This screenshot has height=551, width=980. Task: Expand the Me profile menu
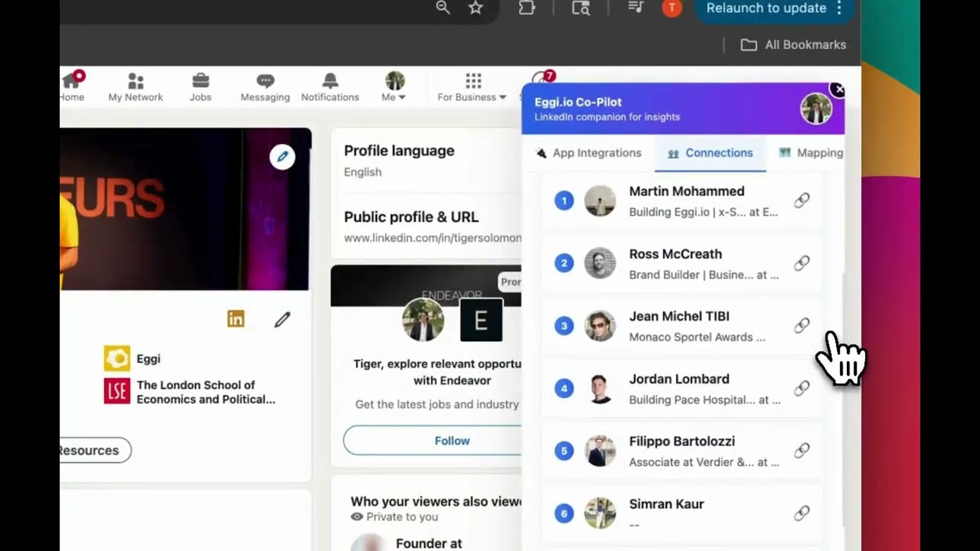tap(394, 87)
